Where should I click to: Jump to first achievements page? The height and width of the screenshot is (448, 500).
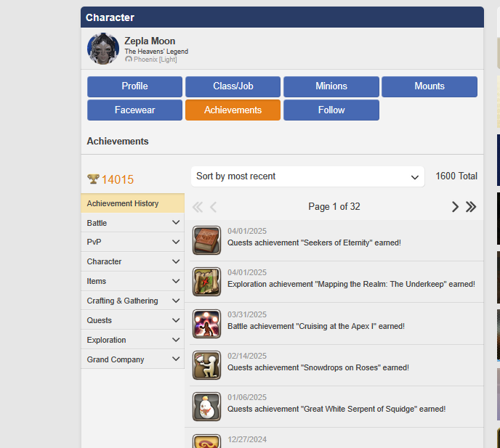pos(198,207)
